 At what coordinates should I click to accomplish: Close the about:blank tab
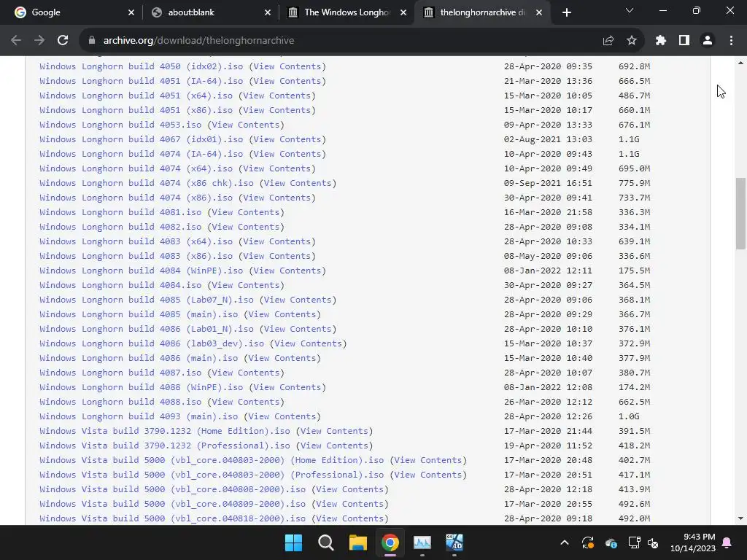click(268, 12)
